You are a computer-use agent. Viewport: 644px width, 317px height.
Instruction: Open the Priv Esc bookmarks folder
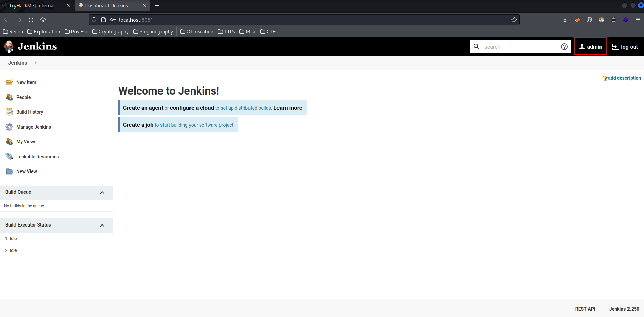(76, 32)
